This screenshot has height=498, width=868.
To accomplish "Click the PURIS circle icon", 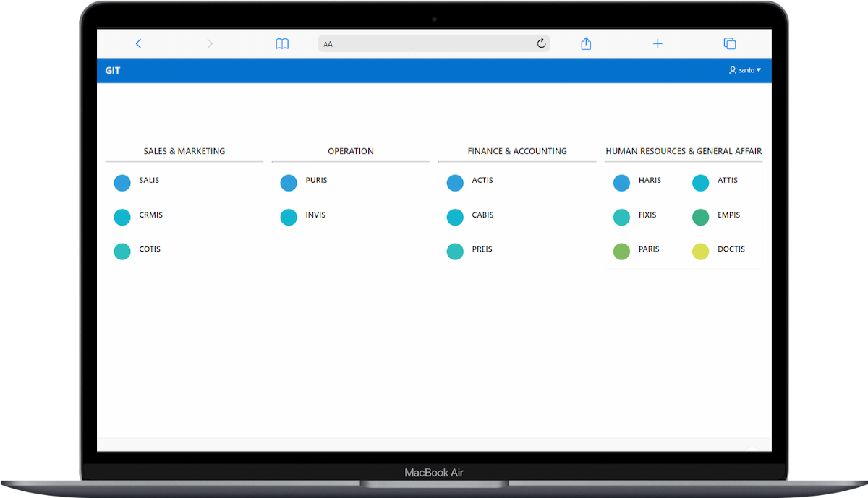I will [289, 183].
